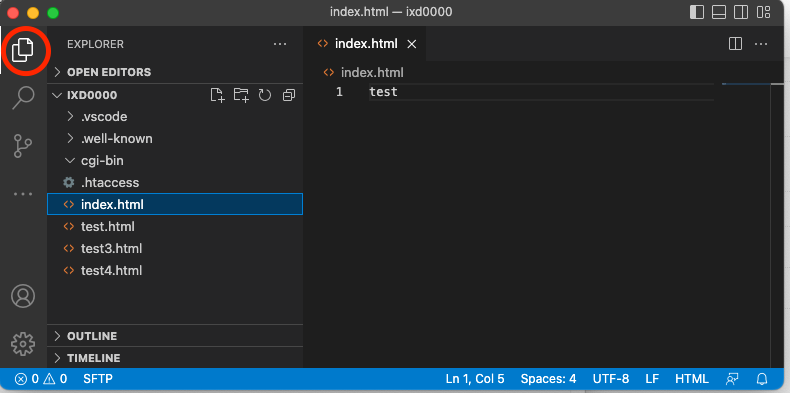Screen dimensions: 790x393
Task: Click the EXPLORER panel title
Action: pos(95,44)
